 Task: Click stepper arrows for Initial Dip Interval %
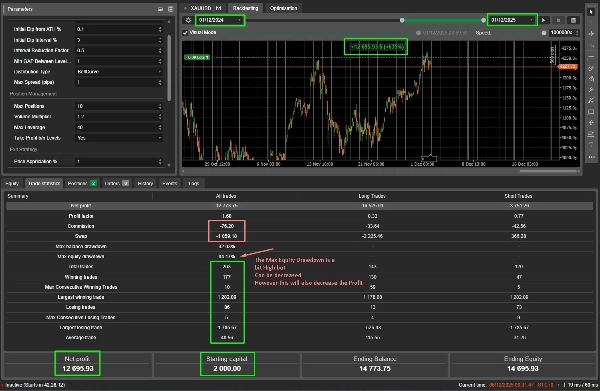(160, 40)
